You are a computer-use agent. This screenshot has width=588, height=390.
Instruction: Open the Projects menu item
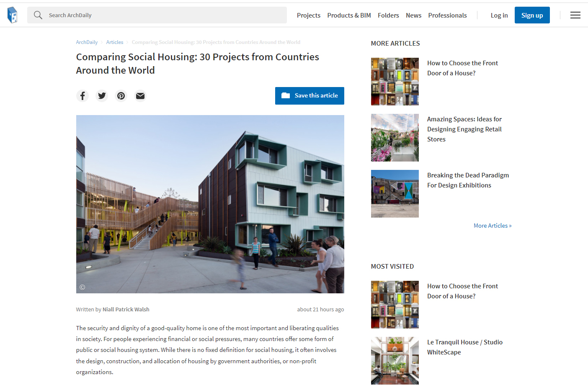[x=309, y=15]
